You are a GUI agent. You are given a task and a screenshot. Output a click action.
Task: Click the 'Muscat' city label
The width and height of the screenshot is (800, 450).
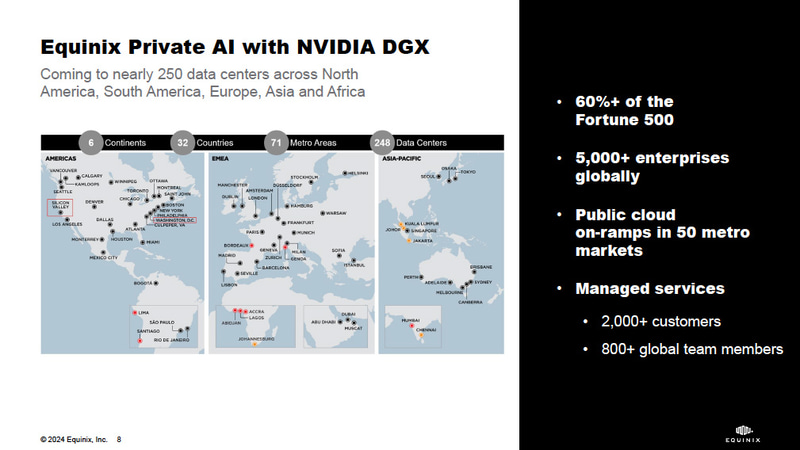point(353,328)
